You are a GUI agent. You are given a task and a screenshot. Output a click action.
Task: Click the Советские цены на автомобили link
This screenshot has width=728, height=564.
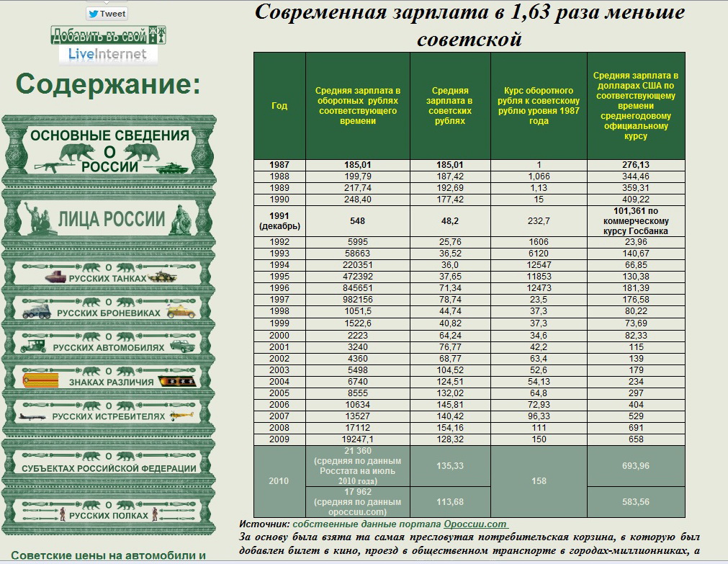point(108,555)
